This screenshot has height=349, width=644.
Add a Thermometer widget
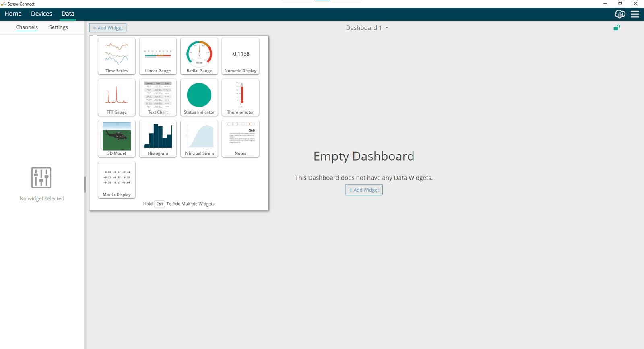240,97
